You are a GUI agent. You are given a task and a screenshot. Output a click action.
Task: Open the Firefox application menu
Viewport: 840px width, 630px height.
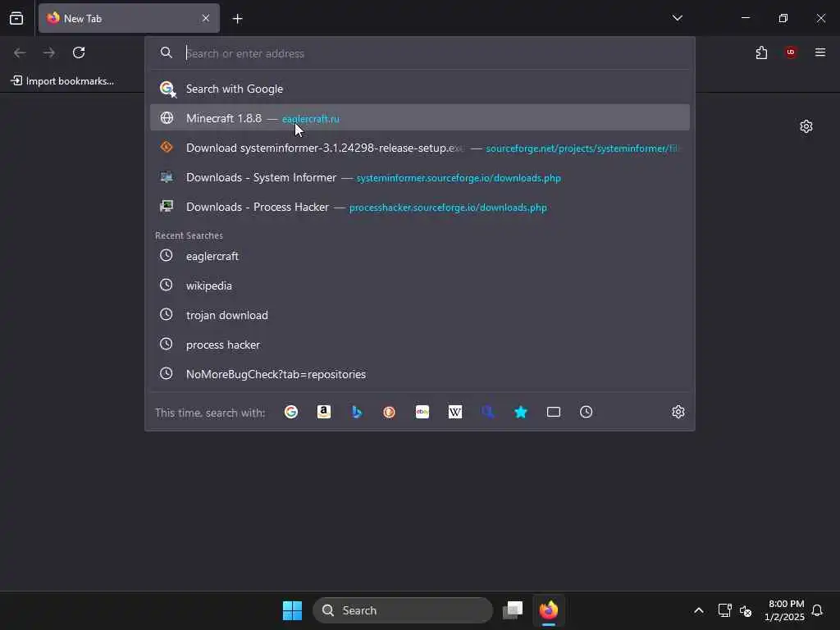(x=820, y=52)
